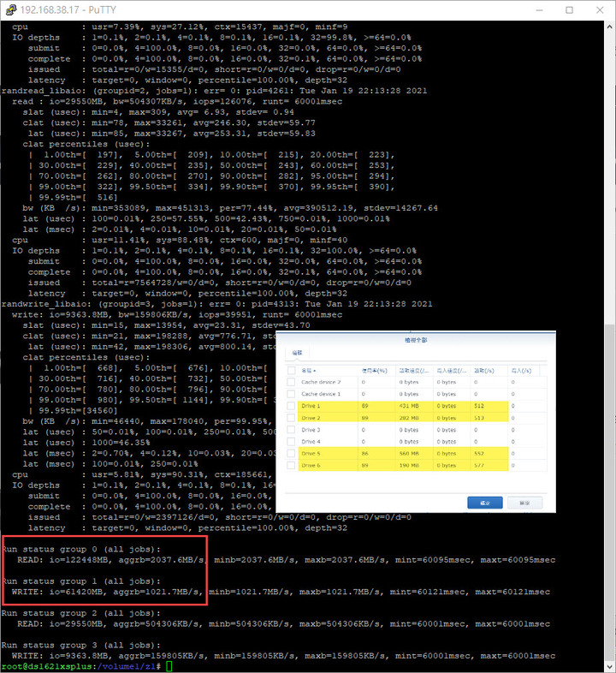Check the Drive 6 row checkbox

coord(291,465)
